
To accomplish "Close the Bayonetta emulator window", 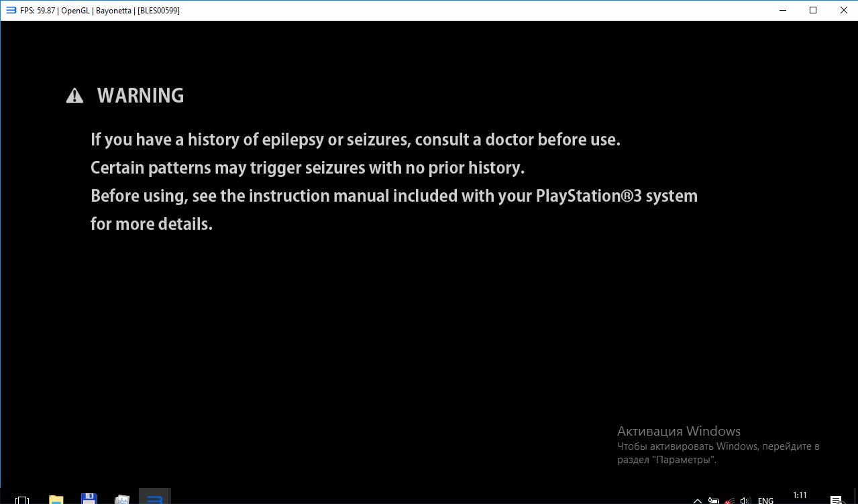I will 843,10.
